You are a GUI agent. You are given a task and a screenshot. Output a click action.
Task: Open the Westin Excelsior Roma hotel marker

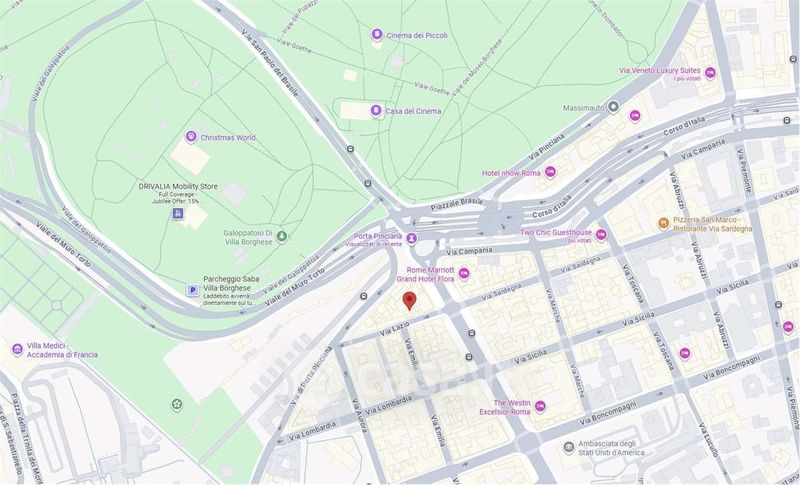pyautogui.click(x=540, y=406)
